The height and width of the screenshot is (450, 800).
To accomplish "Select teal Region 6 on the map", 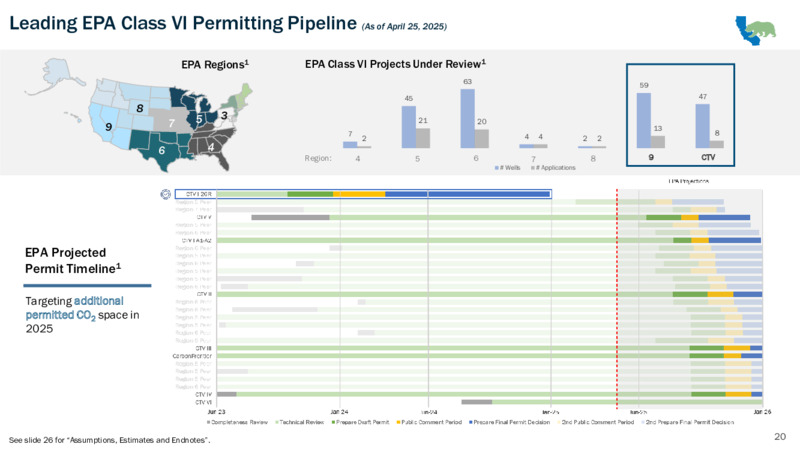I will pyautogui.click(x=162, y=149).
